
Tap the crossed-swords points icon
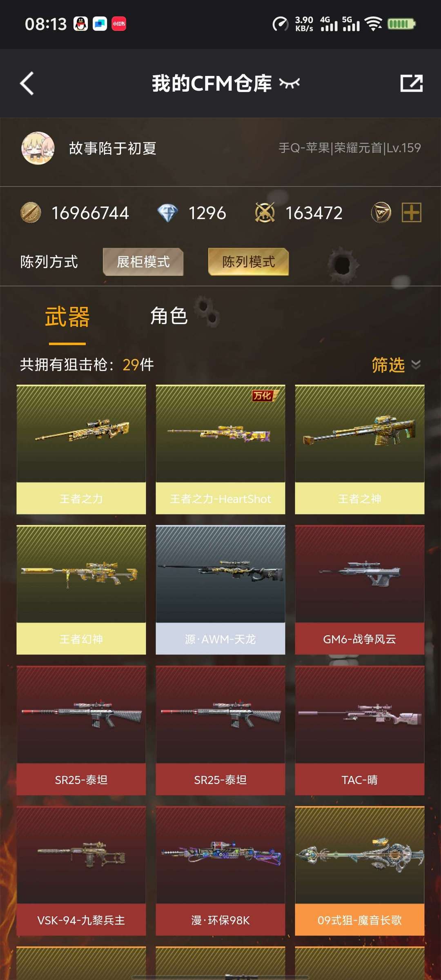[265, 213]
